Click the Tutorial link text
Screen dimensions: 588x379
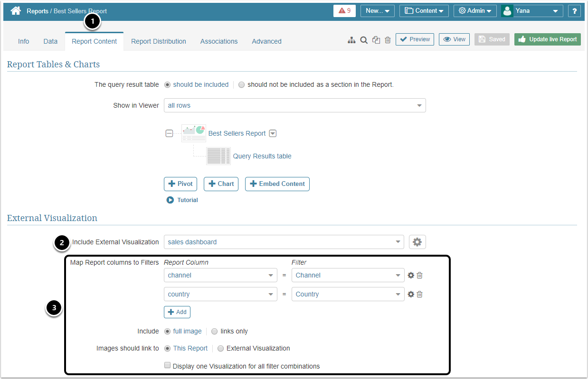click(188, 200)
